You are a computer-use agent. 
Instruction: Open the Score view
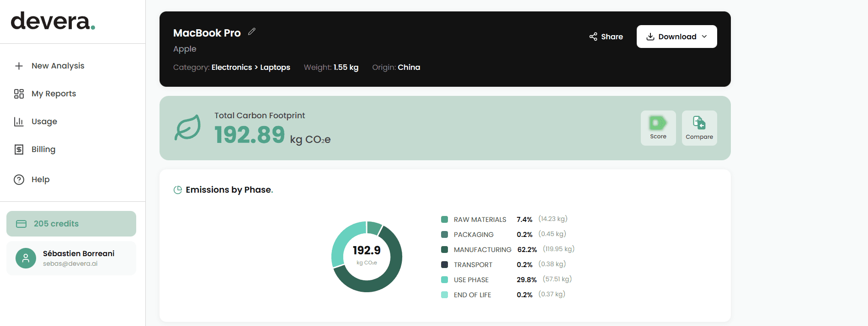pyautogui.click(x=658, y=128)
